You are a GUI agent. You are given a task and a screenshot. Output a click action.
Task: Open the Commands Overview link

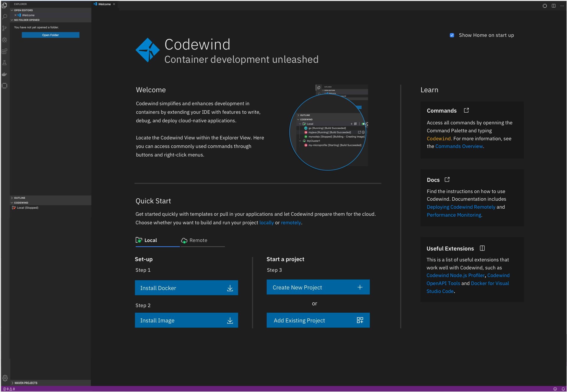point(459,146)
